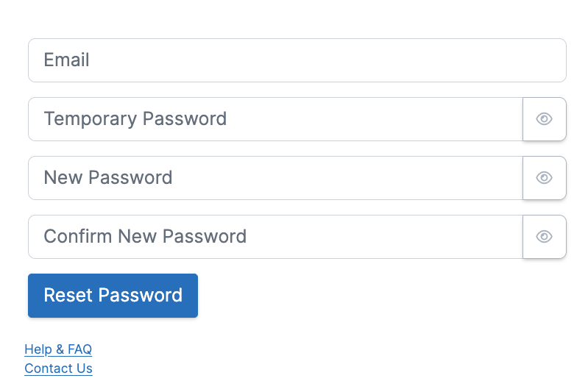This screenshot has width=588, height=392.
Task: Click eye icon in Confirm New Password row
Action: coord(544,237)
